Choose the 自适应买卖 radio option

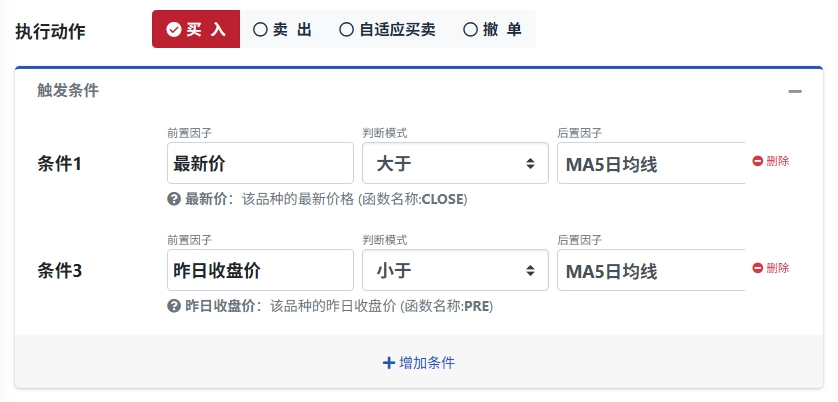pos(387,30)
